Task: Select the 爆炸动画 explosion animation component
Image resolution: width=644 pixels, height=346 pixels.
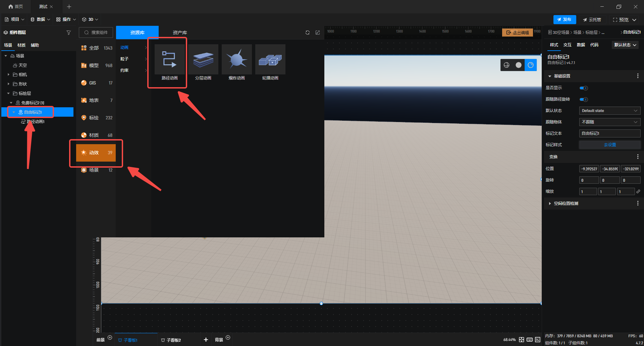Action: point(236,60)
